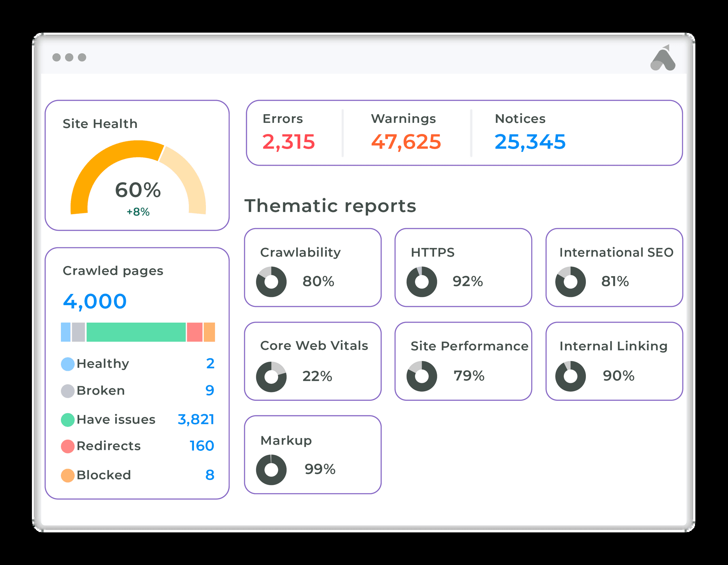Click the Core Web Vitals donut chart

click(271, 377)
